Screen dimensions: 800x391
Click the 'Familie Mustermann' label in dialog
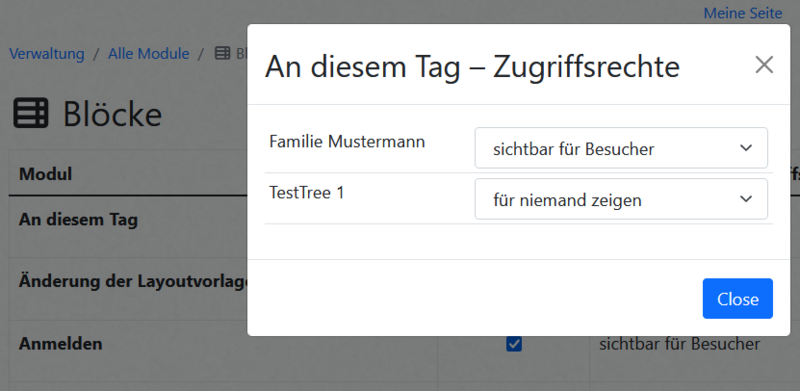coord(347,141)
